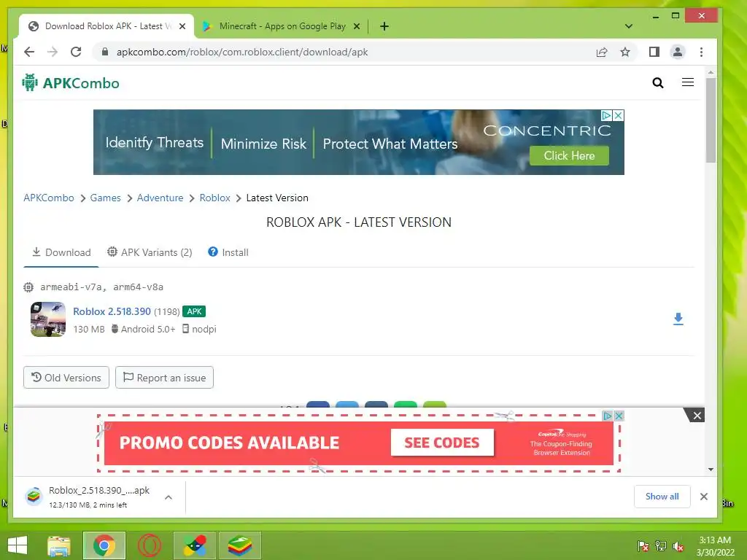Open File Explorer from the taskbar
Image resolution: width=747 pixels, height=560 pixels.
[59, 545]
